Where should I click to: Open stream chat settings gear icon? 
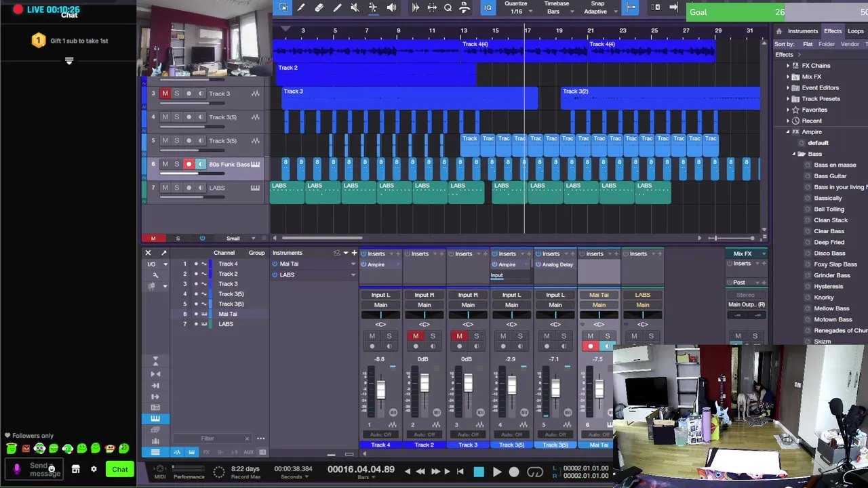click(94, 470)
